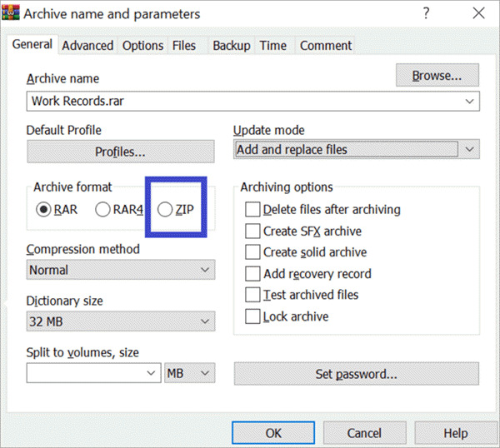This screenshot has width=500, height=448.
Task: Enable Add recovery record
Action: [252, 274]
